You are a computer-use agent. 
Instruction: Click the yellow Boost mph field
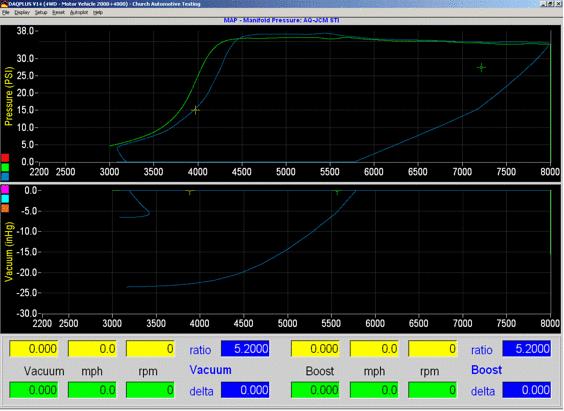click(374, 349)
